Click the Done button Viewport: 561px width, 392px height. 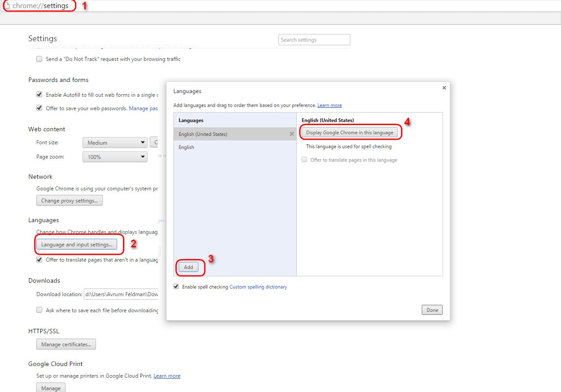tap(432, 310)
